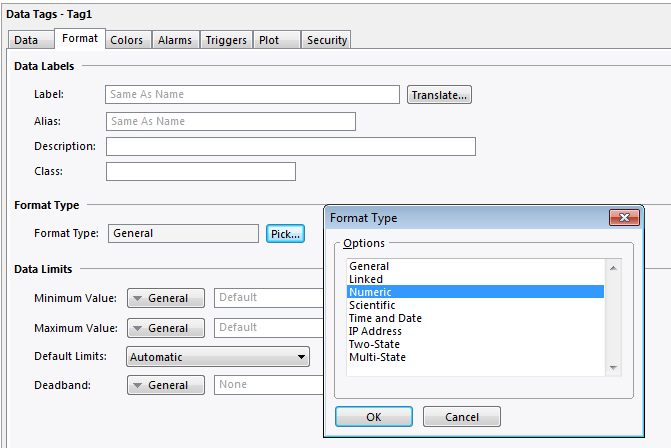
Task: Click the Translate... button
Action: [439, 95]
